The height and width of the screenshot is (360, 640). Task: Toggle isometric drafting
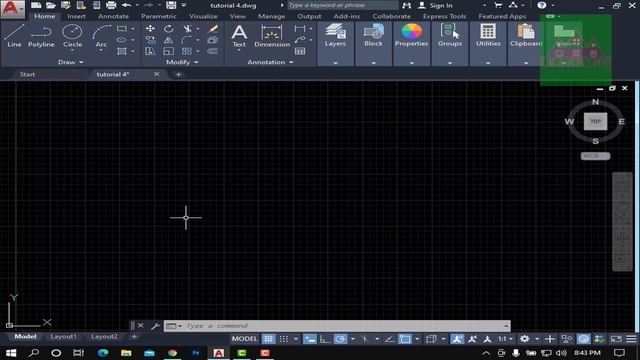pyautogui.click(x=364, y=339)
